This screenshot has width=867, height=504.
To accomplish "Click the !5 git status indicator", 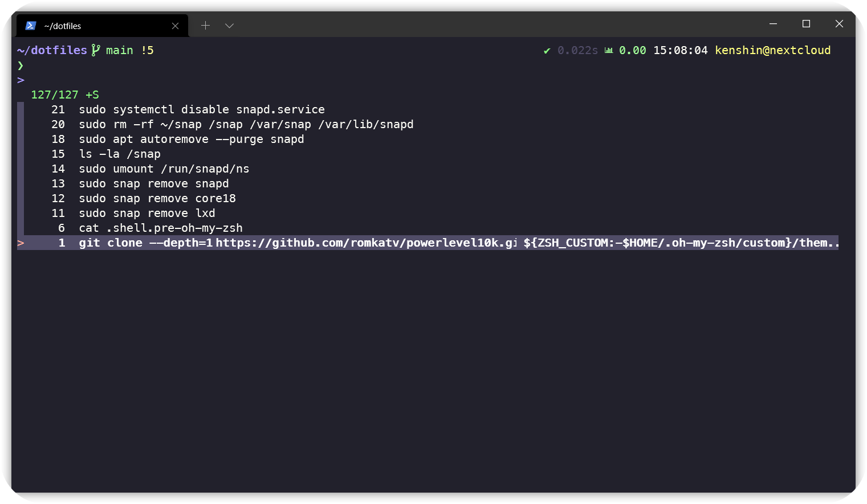I will [148, 50].
